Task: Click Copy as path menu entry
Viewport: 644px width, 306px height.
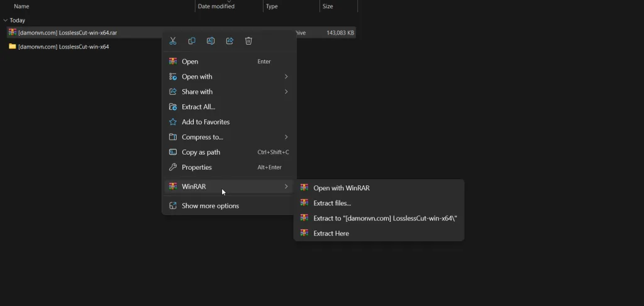Action: (x=201, y=152)
